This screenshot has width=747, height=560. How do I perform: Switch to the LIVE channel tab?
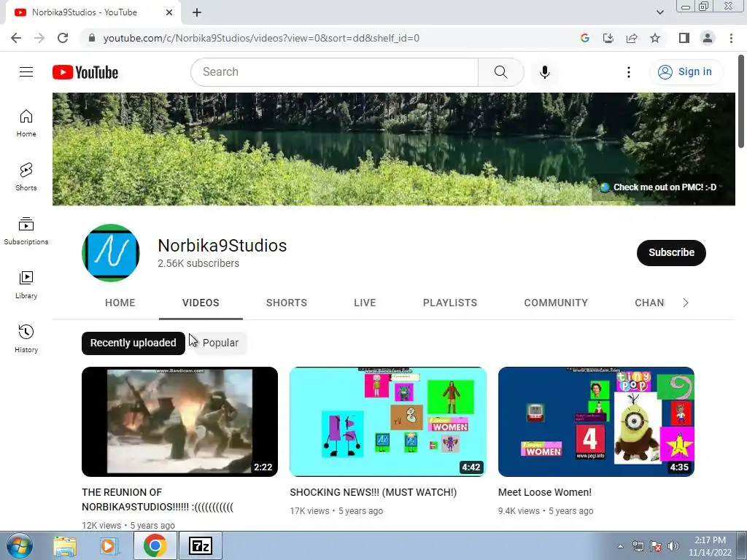[x=365, y=303]
